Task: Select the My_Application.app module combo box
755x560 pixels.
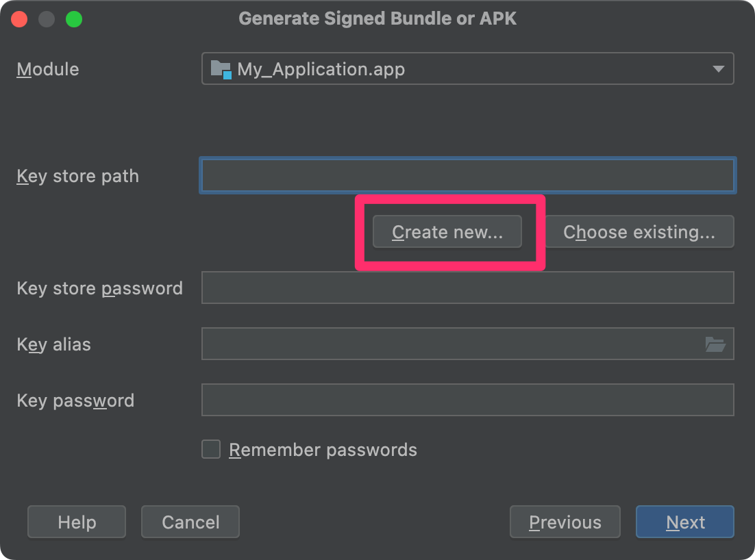Action: coord(467,68)
